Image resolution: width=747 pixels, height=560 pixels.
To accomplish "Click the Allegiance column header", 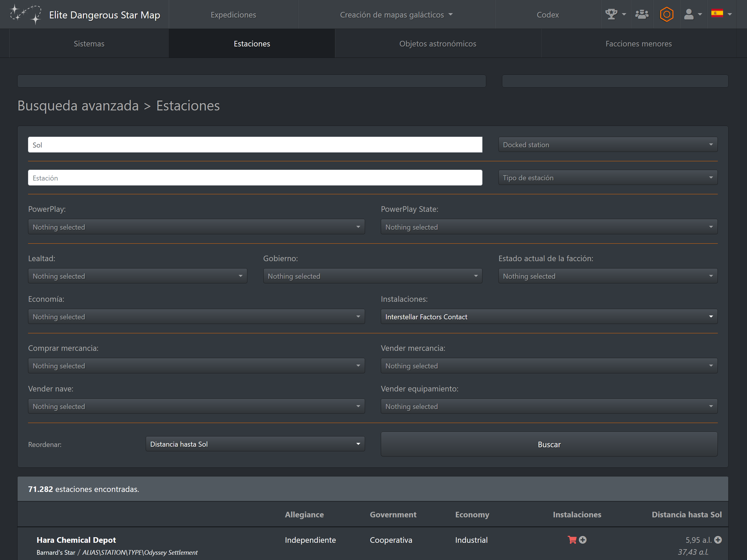I will pyautogui.click(x=304, y=514).
